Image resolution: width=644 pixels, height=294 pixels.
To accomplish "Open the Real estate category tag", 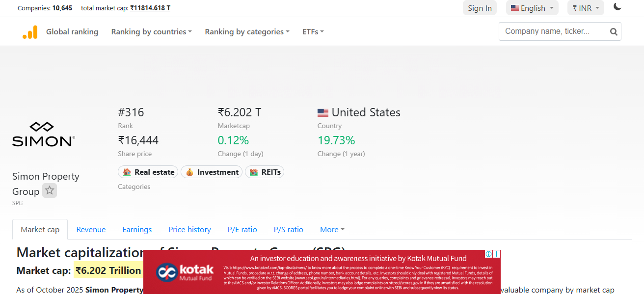I will tap(148, 172).
